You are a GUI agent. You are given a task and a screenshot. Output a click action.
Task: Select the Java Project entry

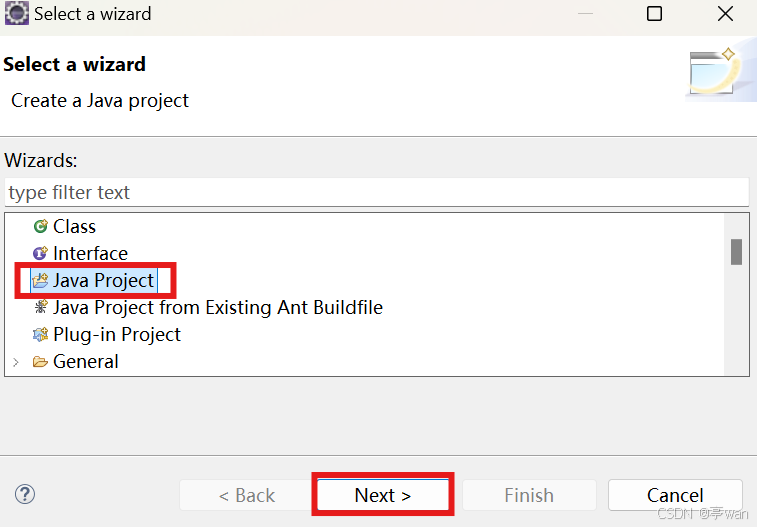click(103, 280)
